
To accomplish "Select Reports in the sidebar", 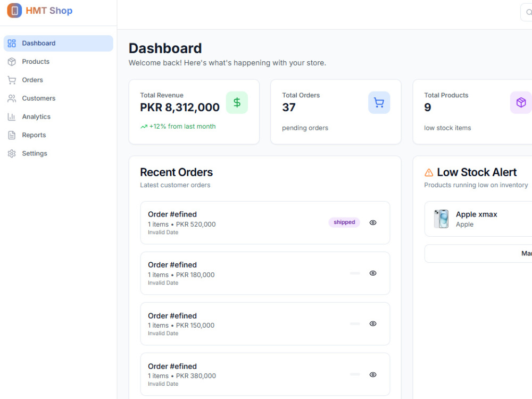I will 59,135.
